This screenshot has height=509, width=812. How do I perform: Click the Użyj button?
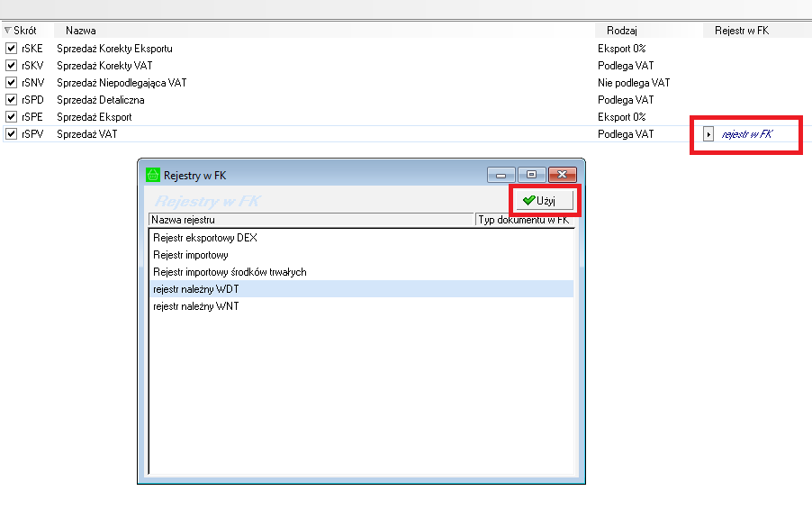[x=542, y=200]
